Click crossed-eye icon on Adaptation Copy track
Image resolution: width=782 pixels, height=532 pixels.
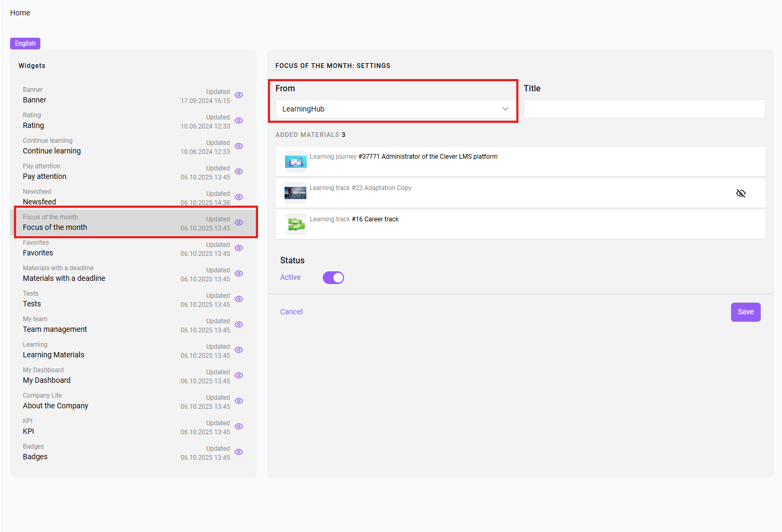[x=741, y=193]
